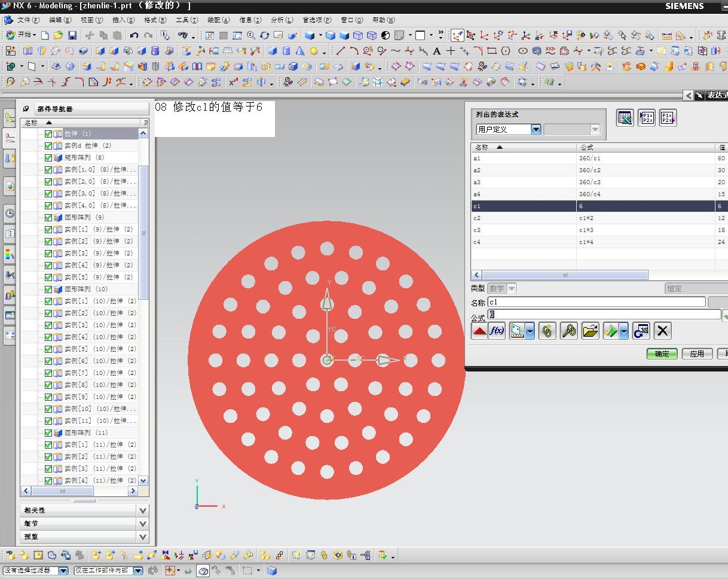728x579 pixels.
Task: Accept the edit with green checkmark icon
Action: coord(611,331)
